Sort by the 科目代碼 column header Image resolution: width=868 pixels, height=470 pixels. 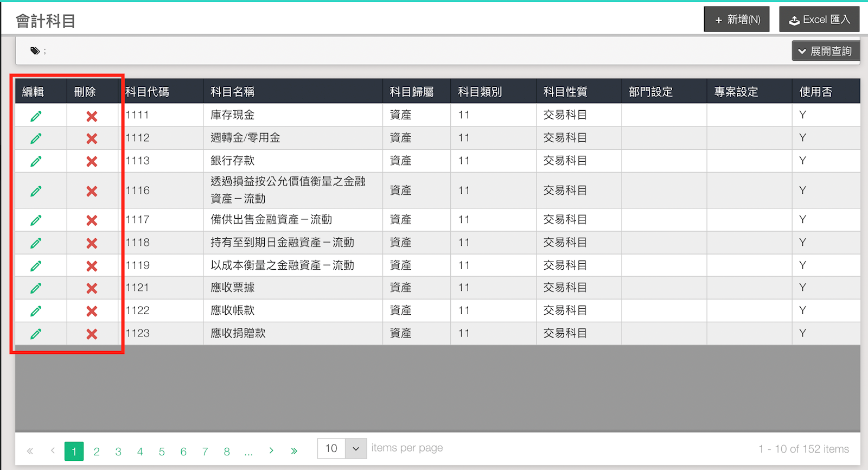click(148, 92)
